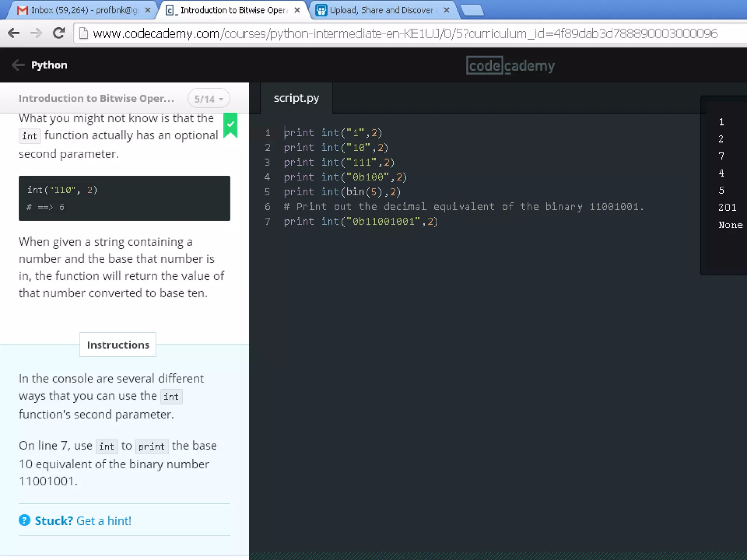The image size is (747, 560).
Task: Click the green checkmark bookmark icon
Action: click(x=230, y=125)
